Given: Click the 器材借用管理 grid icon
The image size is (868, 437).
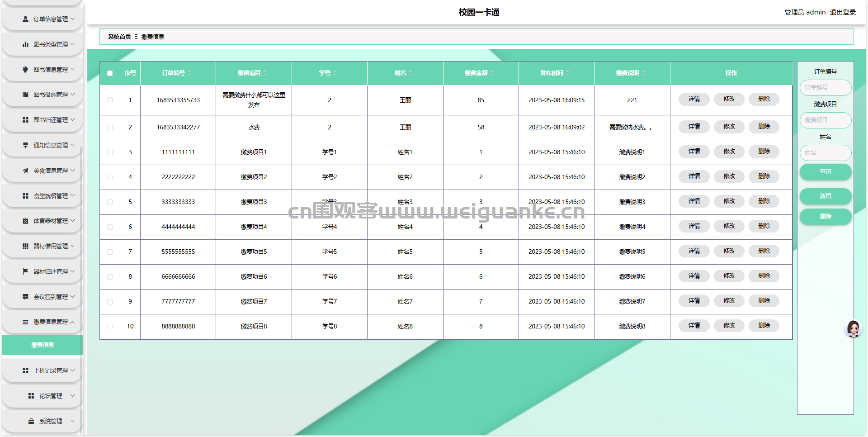Looking at the screenshot, I should tap(25, 246).
